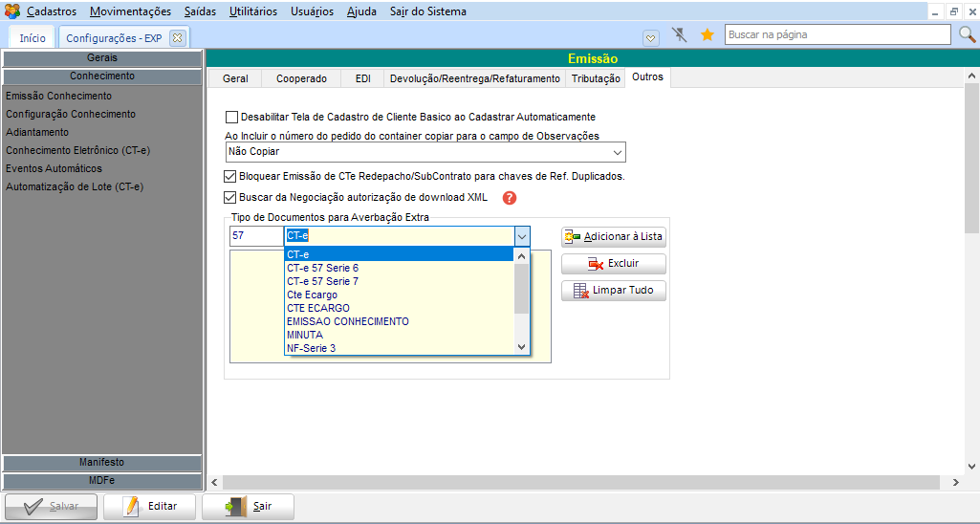Select EMISSAO CONHECIMENTO option
The width and height of the screenshot is (980, 524).
[400, 321]
